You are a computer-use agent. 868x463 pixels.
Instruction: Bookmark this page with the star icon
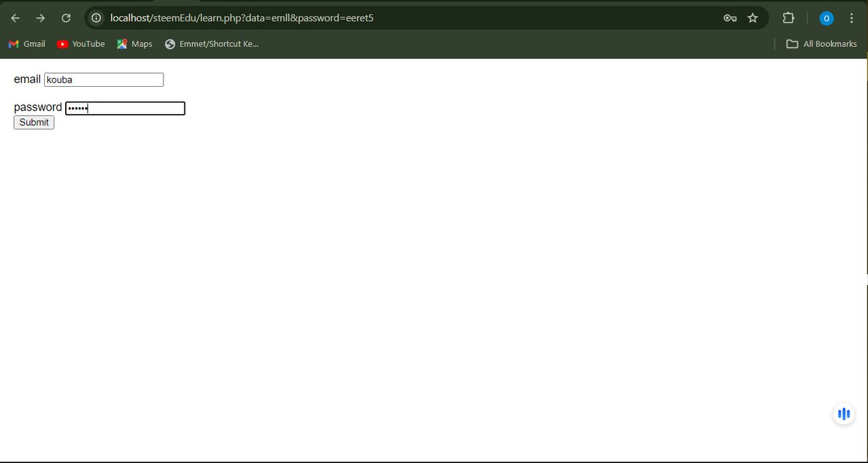pyautogui.click(x=753, y=18)
